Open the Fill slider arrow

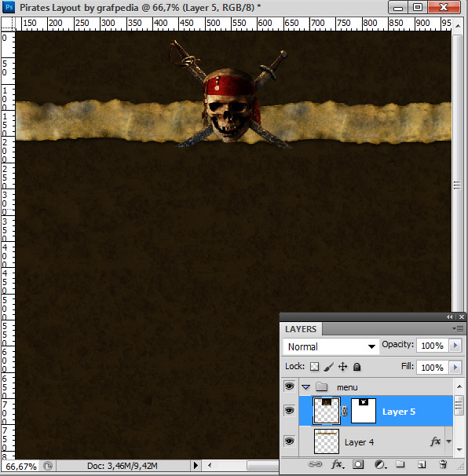(455, 368)
